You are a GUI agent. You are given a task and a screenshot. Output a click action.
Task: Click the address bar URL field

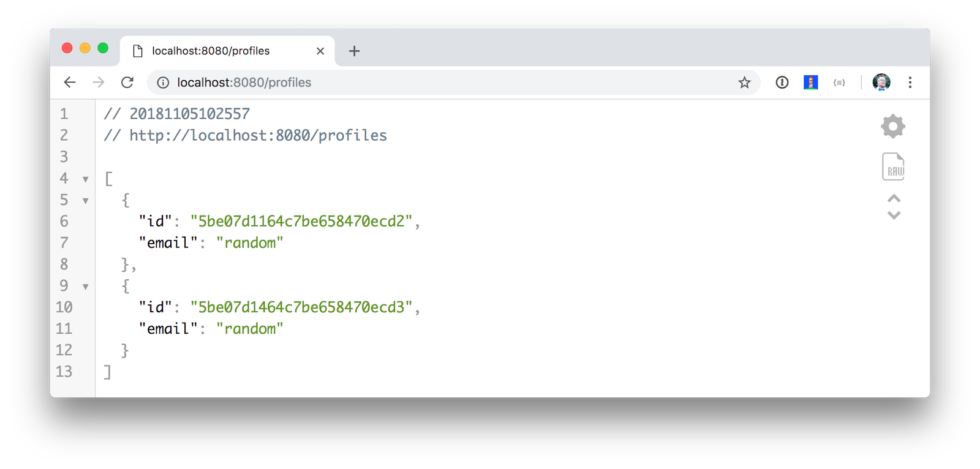point(429,83)
